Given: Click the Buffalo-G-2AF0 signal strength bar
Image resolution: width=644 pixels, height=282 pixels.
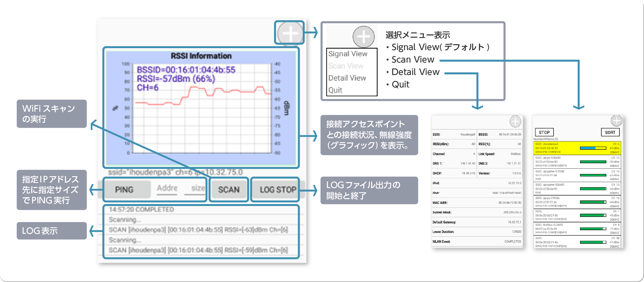Looking at the screenshot, I should pyautogui.click(x=593, y=229).
